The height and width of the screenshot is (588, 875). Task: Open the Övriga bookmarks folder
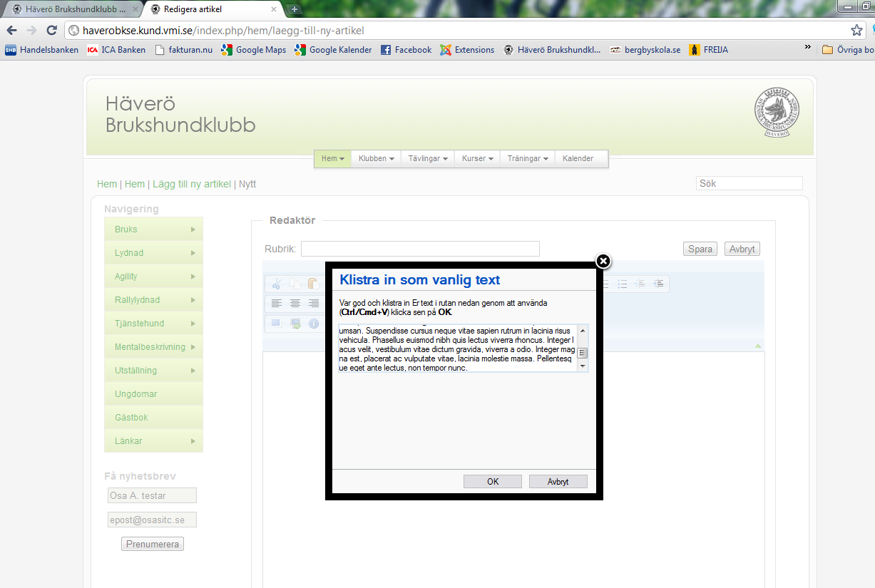(849, 50)
